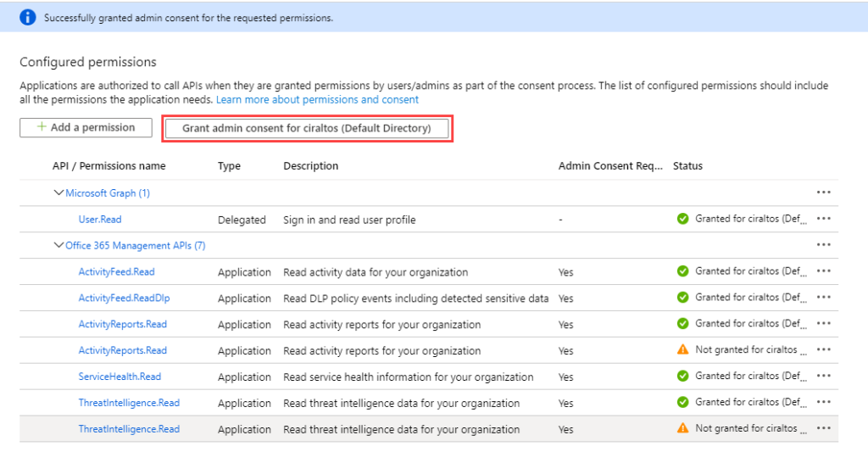868x452 pixels.
Task: Click the Description column header
Action: tap(310, 165)
